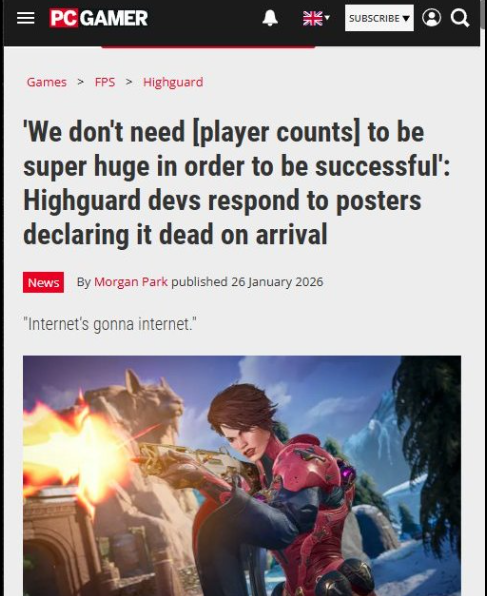The height and width of the screenshot is (596, 487).
Task: Go to FPS breadcrumb
Action: tap(105, 82)
